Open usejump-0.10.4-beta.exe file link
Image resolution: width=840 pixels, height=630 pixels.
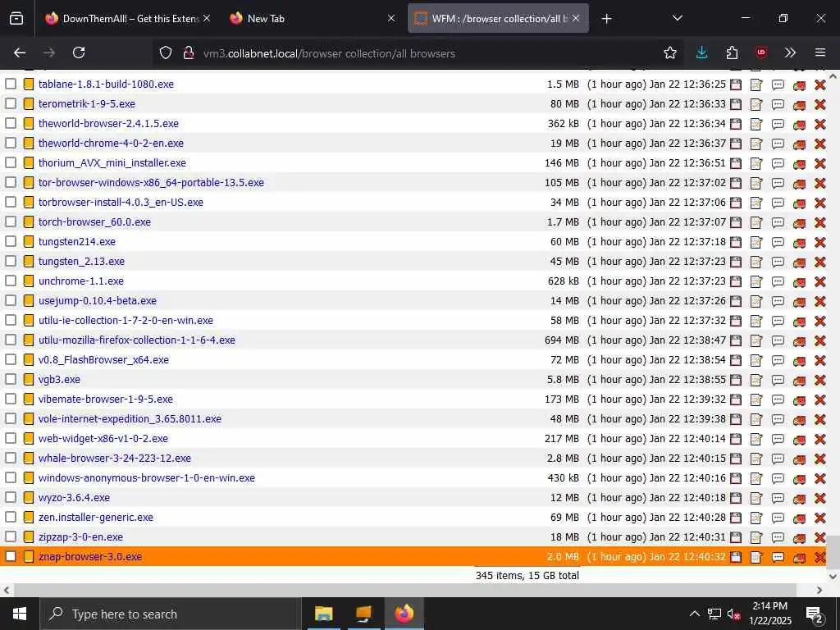[98, 300]
